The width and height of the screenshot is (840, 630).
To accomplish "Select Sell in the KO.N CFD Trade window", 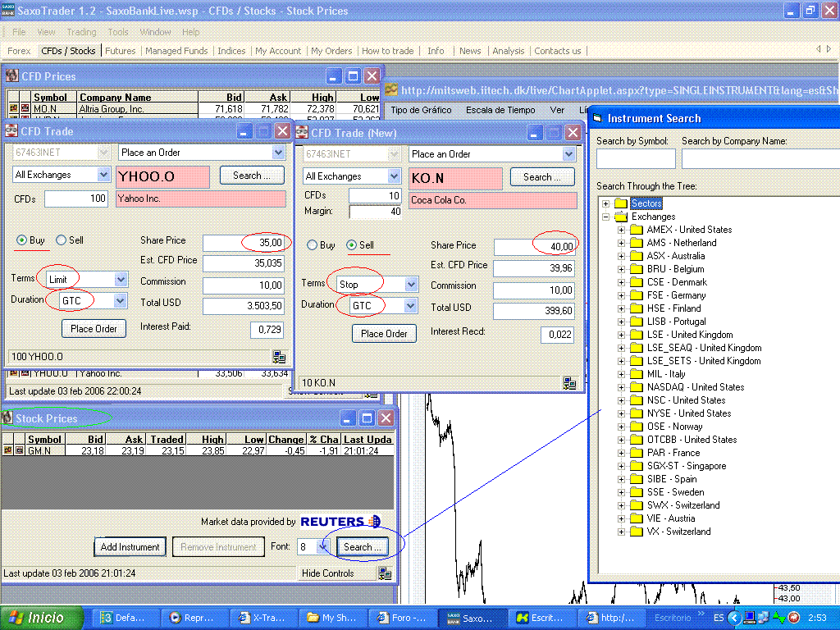I will click(x=351, y=244).
